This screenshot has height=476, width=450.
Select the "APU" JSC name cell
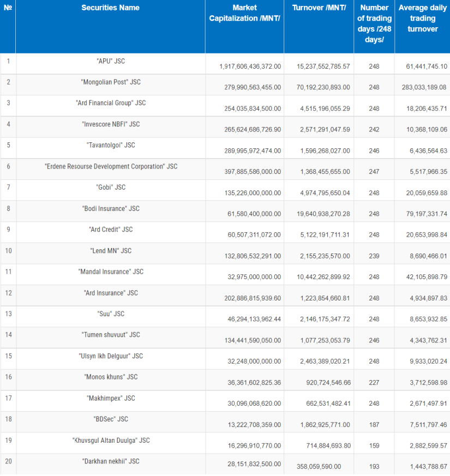(x=111, y=61)
